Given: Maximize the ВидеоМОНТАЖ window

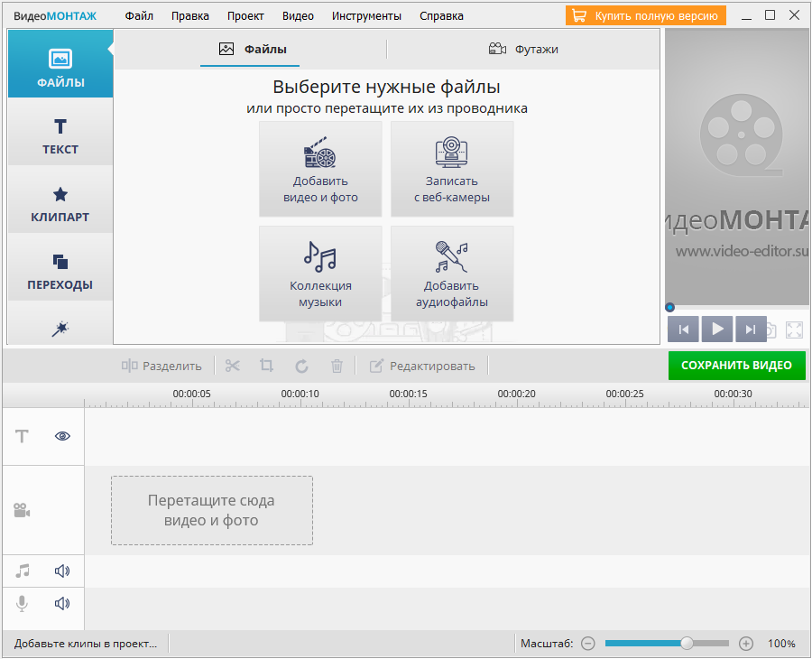Looking at the screenshot, I should tap(770, 15).
